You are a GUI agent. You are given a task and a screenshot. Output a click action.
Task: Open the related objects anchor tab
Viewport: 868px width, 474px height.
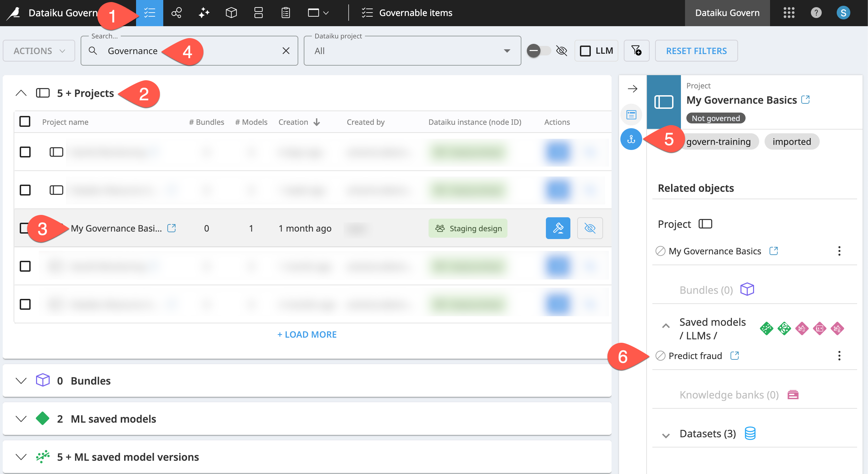click(x=631, y=139)
